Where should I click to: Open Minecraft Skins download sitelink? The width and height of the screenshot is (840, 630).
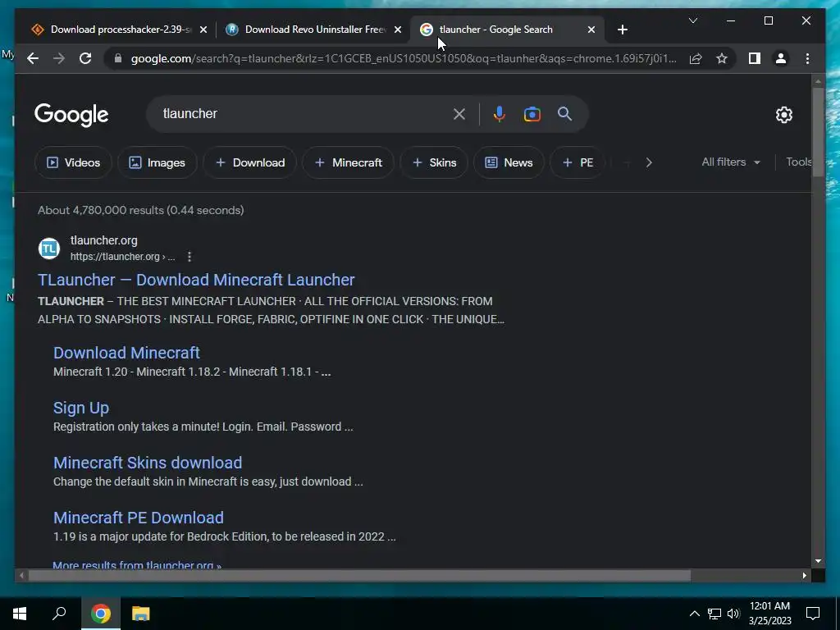tap(148, 463)
